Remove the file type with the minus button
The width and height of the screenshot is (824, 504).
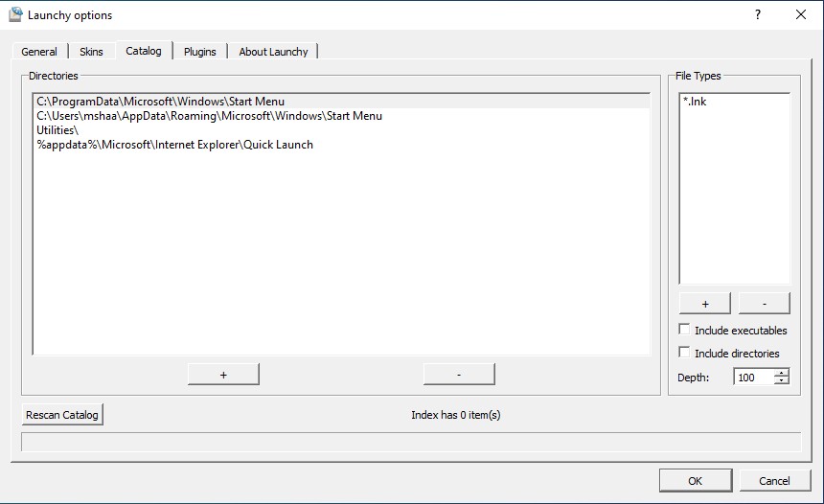coord(764,303)
